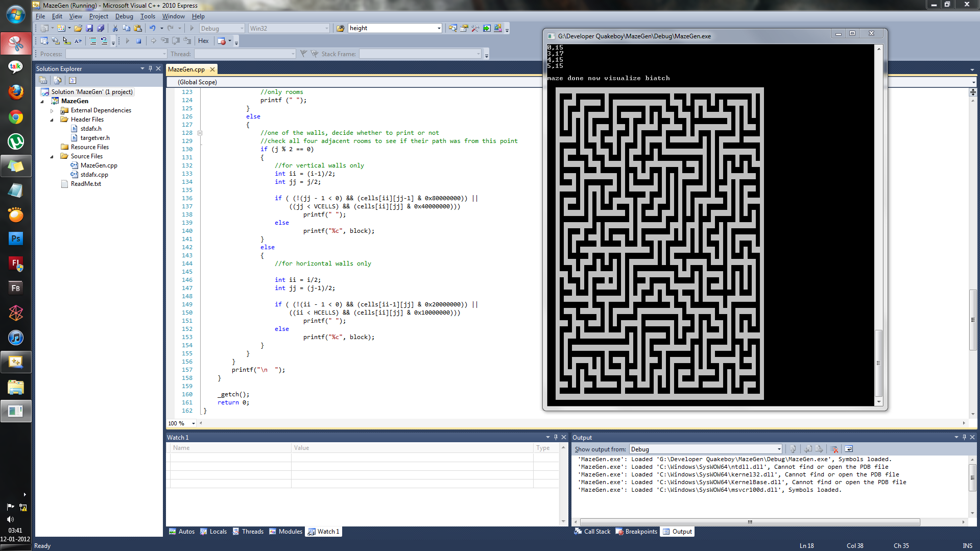
Task: Open Firefox from the taskbar
Action: 16,92
